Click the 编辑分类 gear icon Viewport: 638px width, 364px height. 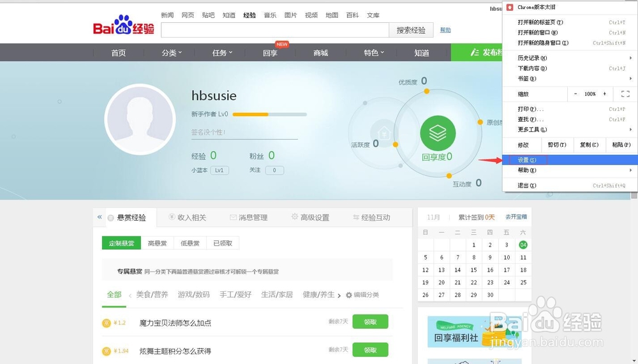pos(349,295)
